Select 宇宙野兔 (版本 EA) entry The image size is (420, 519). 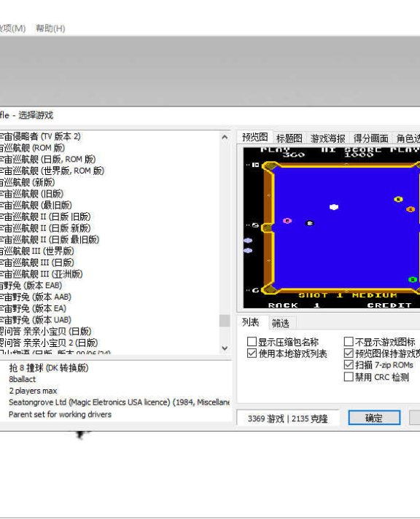click(33, 308)
